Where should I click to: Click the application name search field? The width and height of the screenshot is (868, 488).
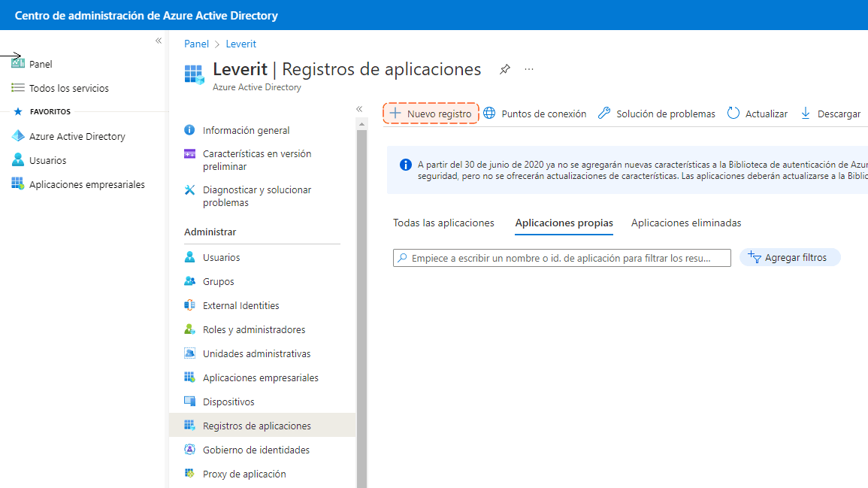[562, 258]
